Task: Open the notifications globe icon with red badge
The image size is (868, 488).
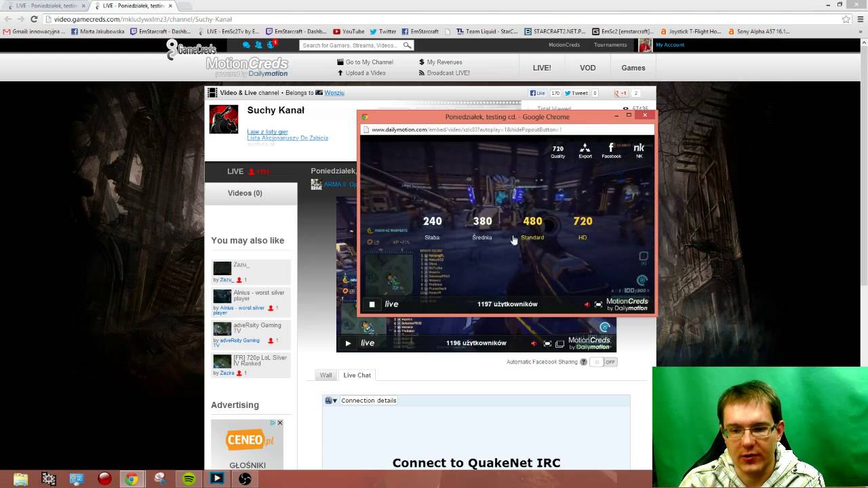Action: [272, 44]
